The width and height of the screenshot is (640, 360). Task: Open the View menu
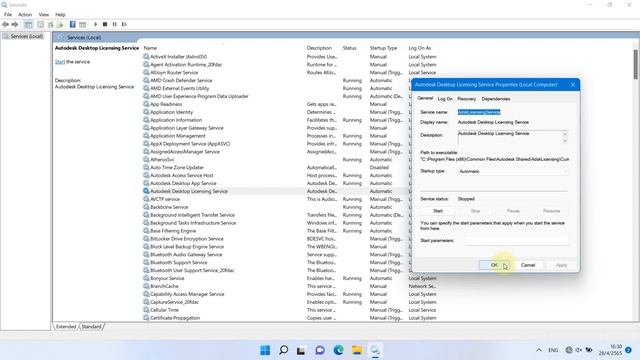point(44,14)
